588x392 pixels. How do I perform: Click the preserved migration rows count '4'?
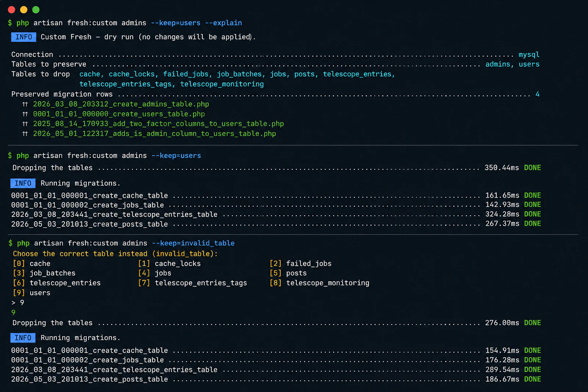[x=537, y=94]
